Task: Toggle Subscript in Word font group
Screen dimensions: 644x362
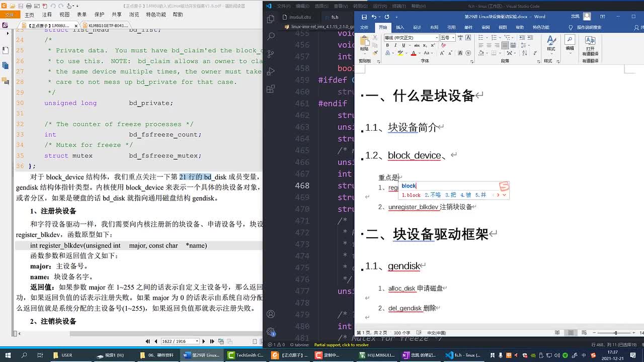Action: pos(425,45)
